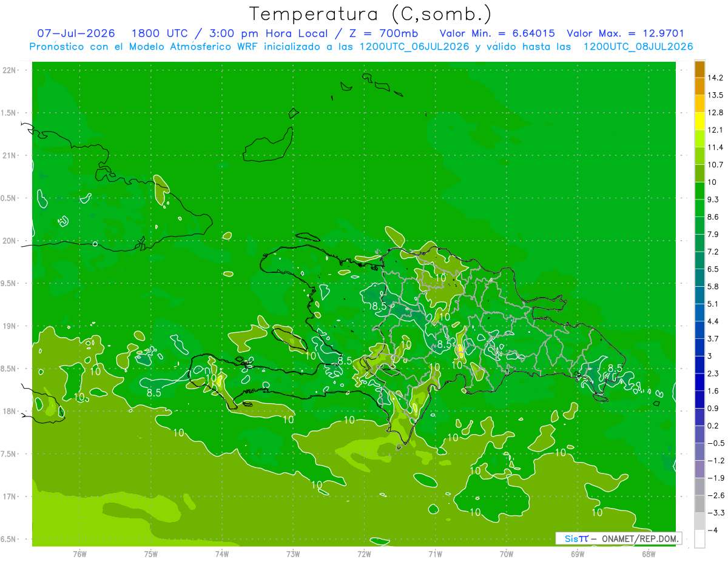Click the '72W' longitude axis label

(x=364, y=554)
